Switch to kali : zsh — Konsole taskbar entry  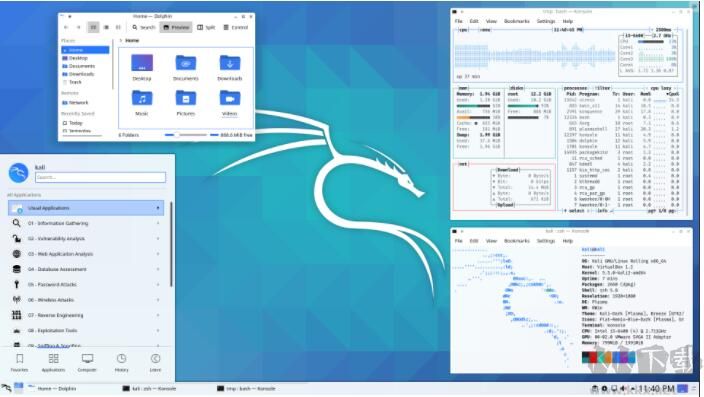(x=150, y=388)
